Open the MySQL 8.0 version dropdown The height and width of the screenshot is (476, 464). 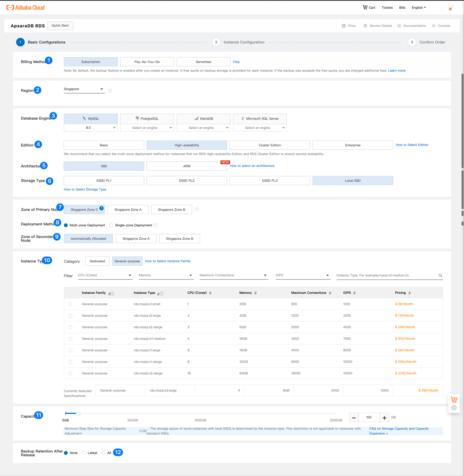tap(91, 128)
